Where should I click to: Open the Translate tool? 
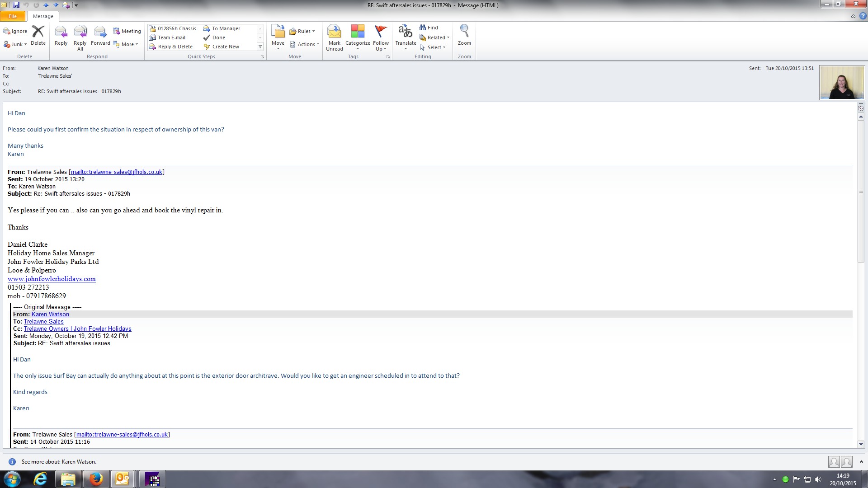tap(406, 37)
